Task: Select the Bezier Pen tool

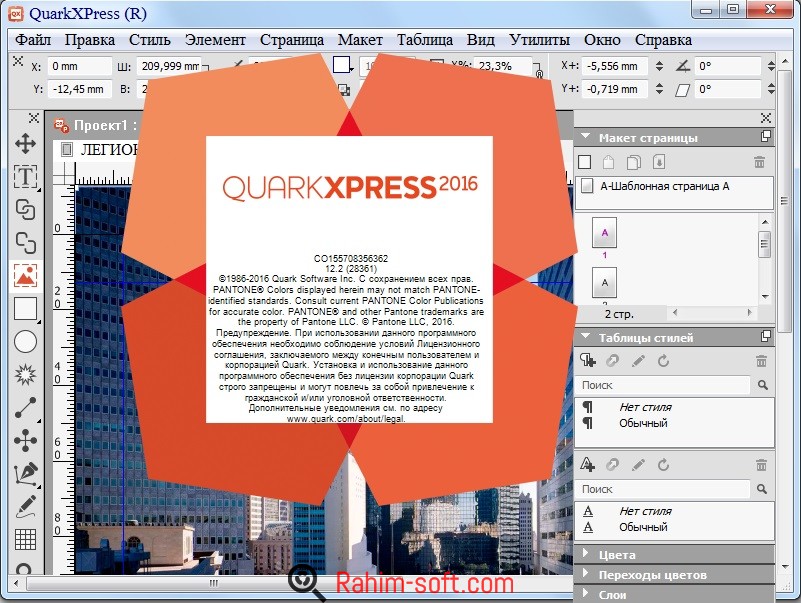Action: 25,473
